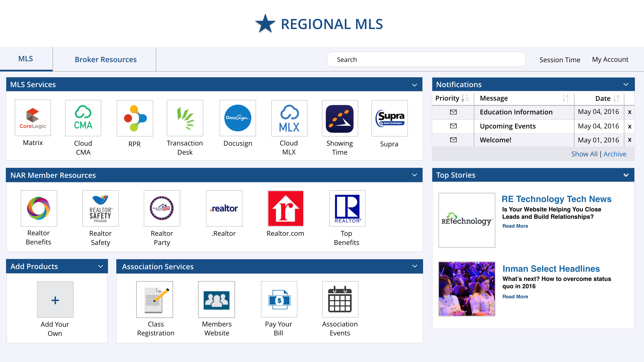Open the RPR service icon
The height and width of the screenshot is (362, 644).
coord(135,118)
